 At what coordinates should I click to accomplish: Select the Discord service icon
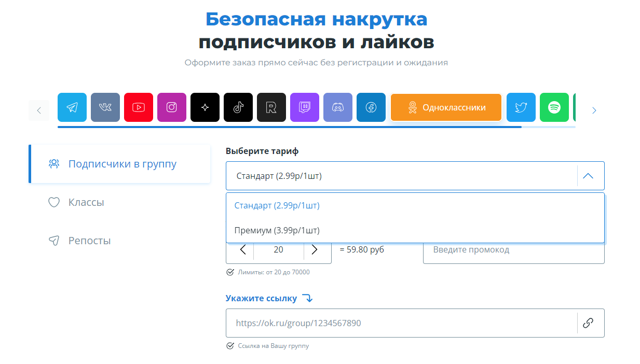click(338, 107)
